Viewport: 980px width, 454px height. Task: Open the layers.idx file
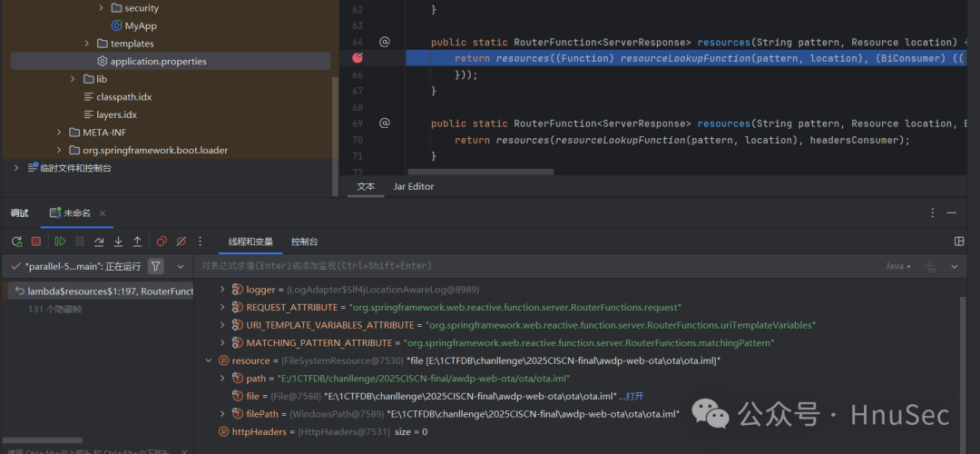tap(116, 114)
